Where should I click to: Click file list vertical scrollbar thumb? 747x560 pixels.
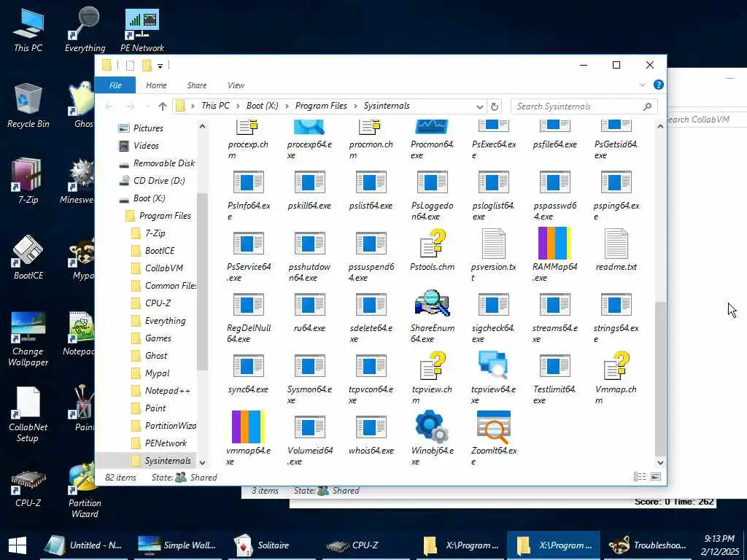click(x=660, y=378)
